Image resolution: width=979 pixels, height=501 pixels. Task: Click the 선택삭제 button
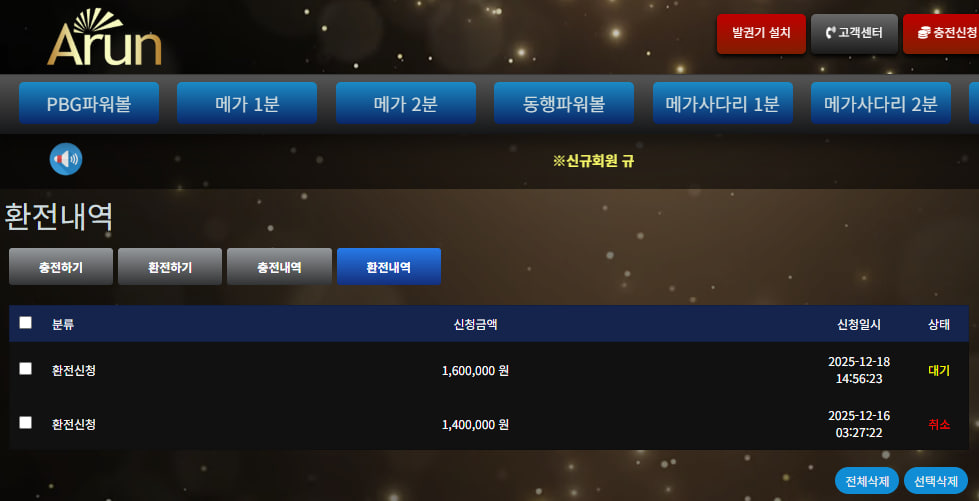tap(936, 481)
